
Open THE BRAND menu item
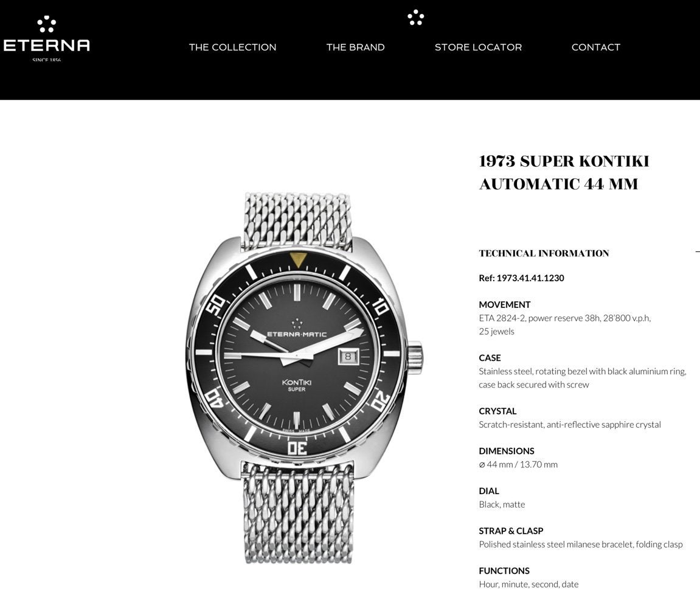click(355, 47)
